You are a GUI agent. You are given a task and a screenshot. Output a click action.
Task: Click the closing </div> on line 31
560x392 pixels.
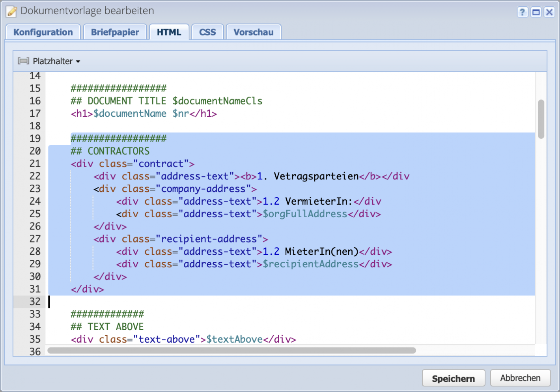(87, 289)
